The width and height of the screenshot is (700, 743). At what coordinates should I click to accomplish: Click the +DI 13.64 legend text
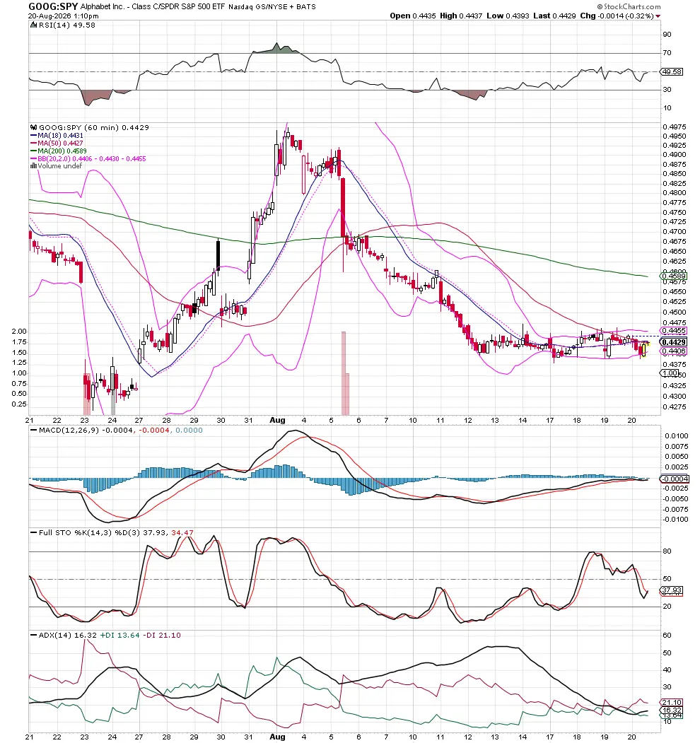(x=120, y=635)
